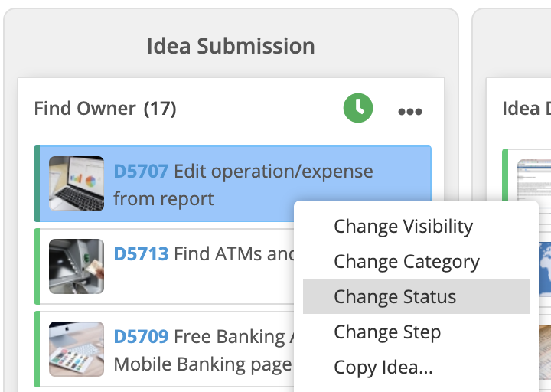Click the globe thumbnail at the right edge

(x=545, y=269)
